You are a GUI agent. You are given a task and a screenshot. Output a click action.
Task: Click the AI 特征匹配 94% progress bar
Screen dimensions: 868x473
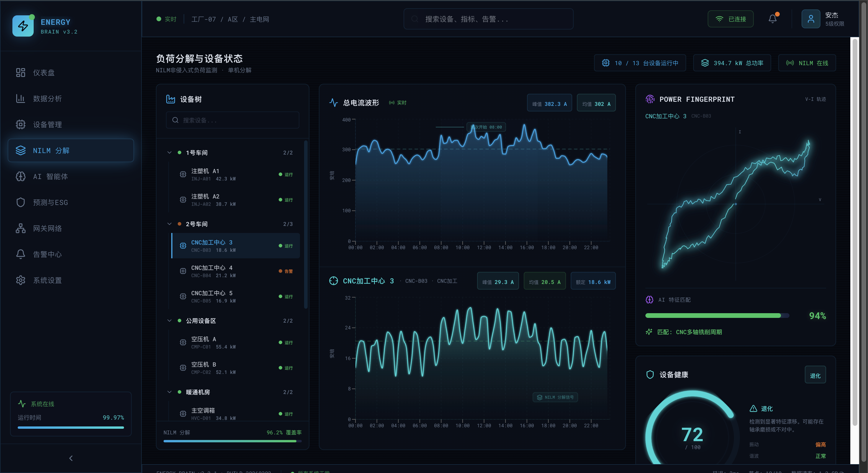point(717,316)
